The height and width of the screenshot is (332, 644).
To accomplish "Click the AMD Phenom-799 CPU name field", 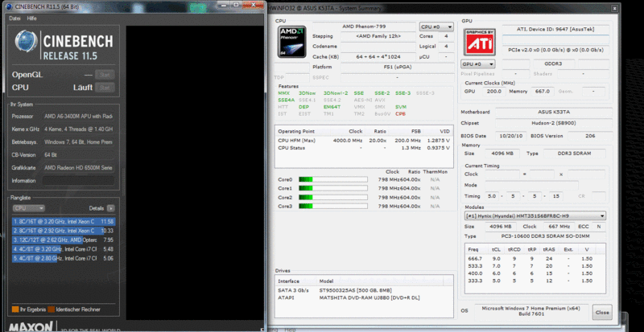I will (x=364, y=27).
